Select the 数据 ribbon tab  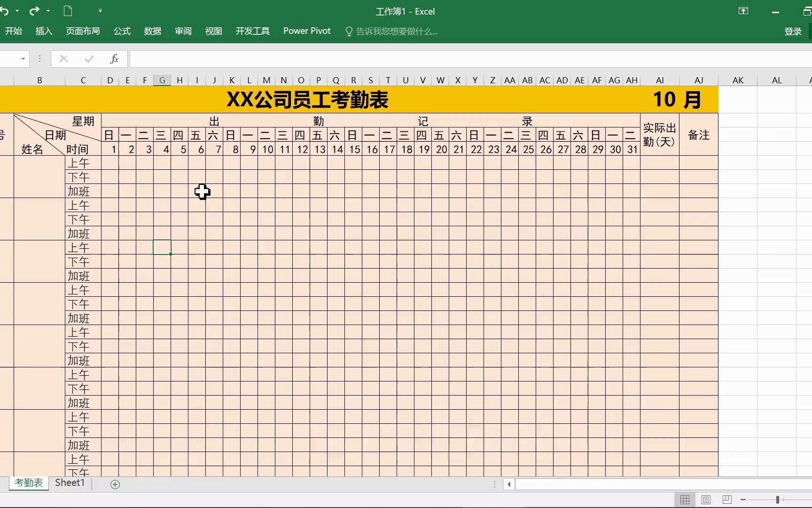pos(152,31)
